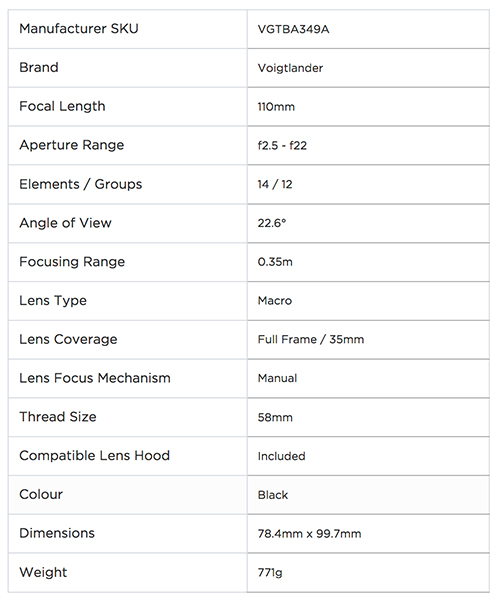500x606 pixels.
Task: Select the VGTBA349A SKU value
Action: [294, 29]
